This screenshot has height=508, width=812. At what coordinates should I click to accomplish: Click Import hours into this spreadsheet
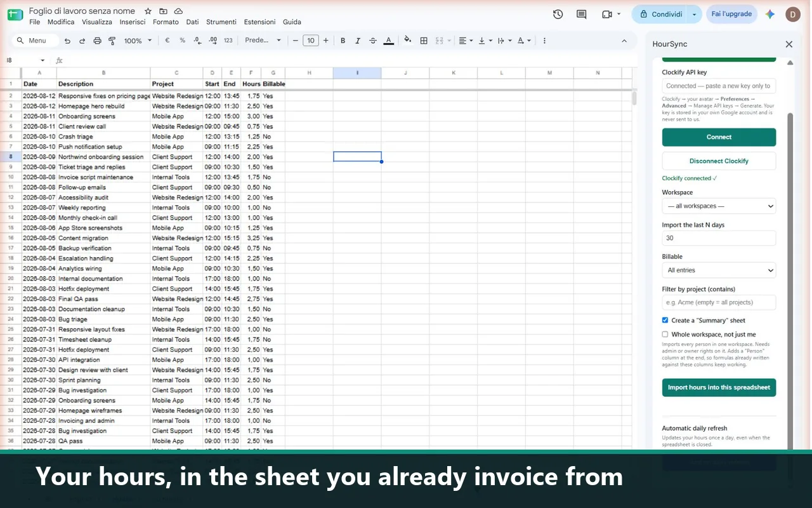tap(719, 387)
